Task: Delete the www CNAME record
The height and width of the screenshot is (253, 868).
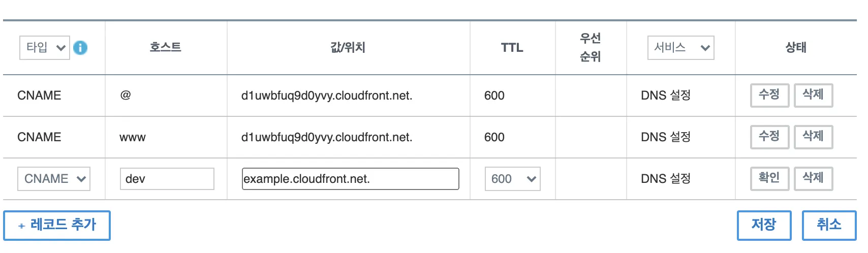Action: pos(813,137)
